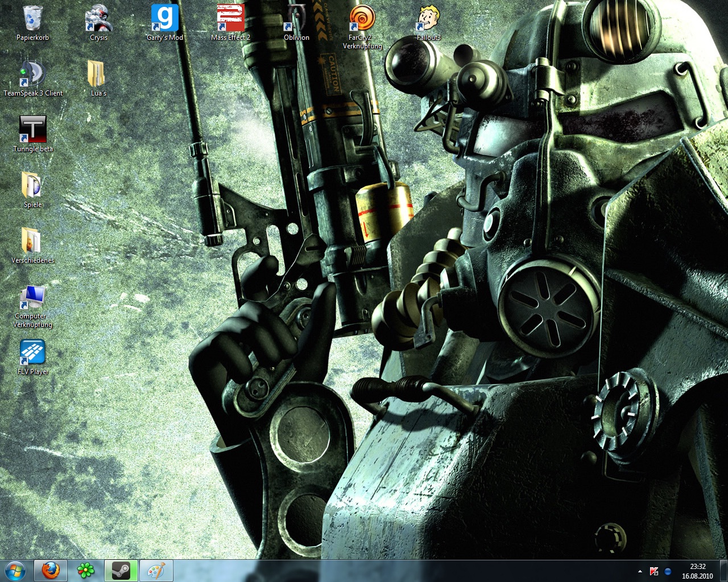Select the Lua's folder icon

[98, 78]
